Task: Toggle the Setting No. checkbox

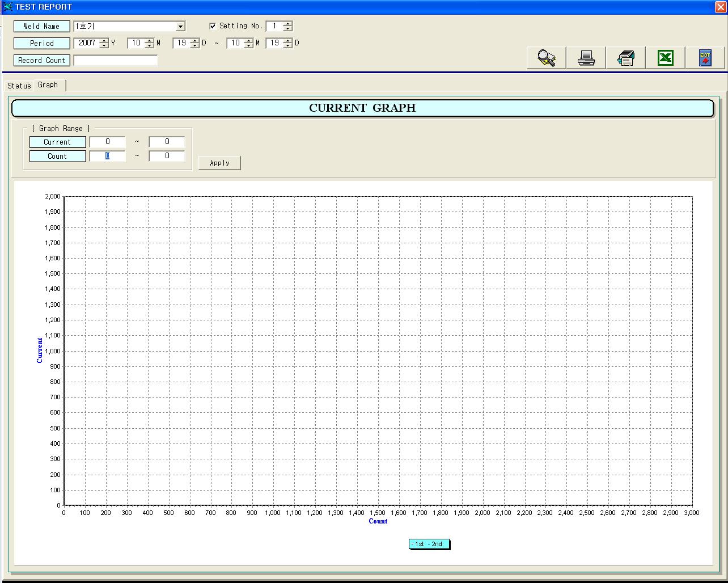Action: [x=213, y=26]
